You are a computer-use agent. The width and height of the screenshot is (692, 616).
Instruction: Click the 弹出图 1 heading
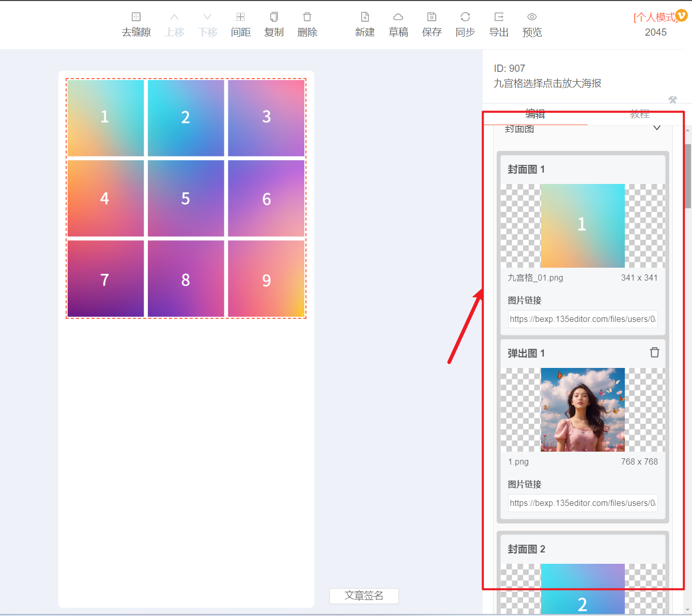tap(526, 353)
